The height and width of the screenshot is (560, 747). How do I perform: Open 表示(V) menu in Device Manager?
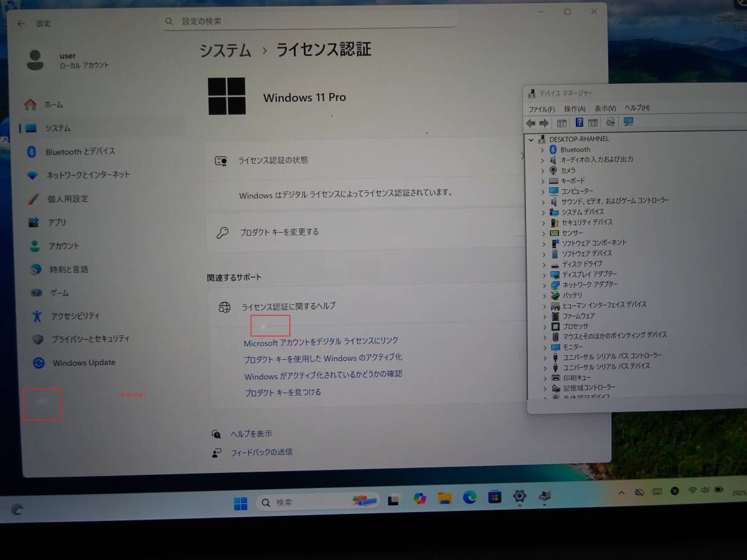click(x=605, y=108)
